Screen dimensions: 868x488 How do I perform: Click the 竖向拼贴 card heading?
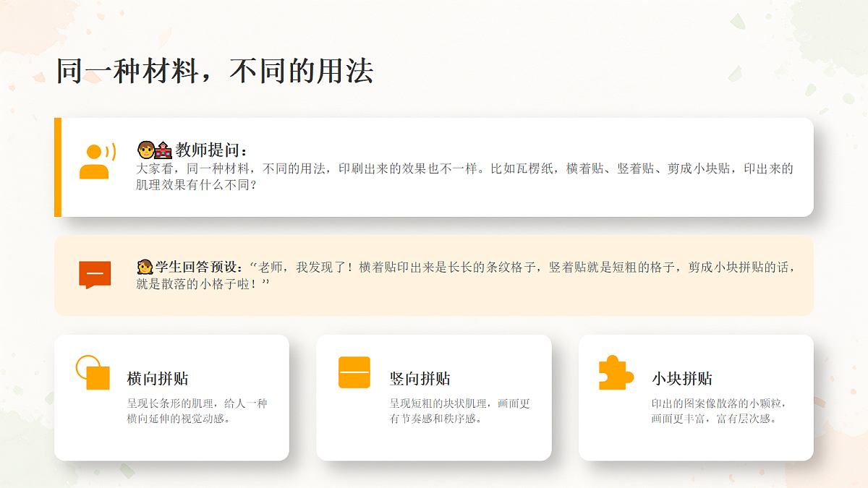[x=420, y=379]
